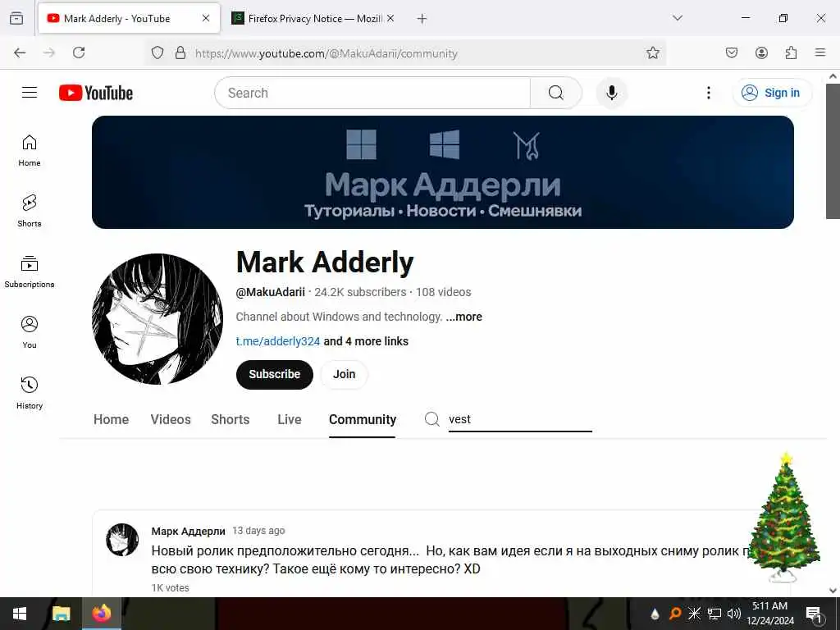Open channel Home tab
The height and width of the screenshot is (630, 840).
coord(111,419)
